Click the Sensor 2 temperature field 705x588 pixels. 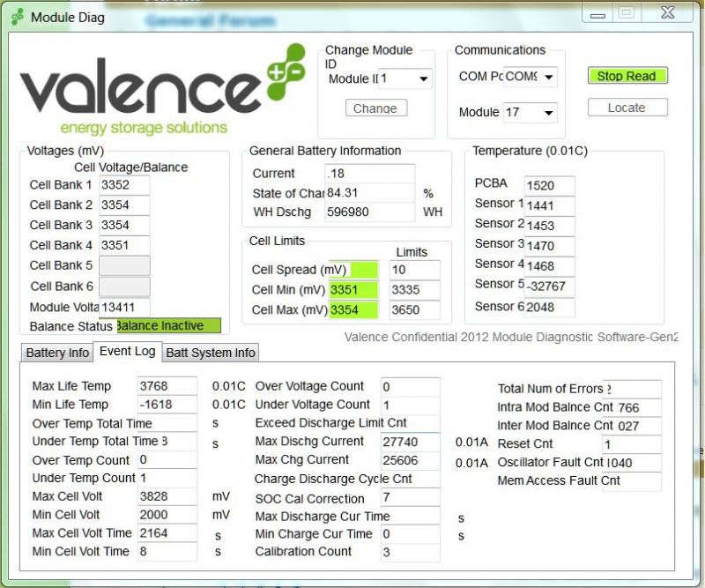click(x=549, y=226)
